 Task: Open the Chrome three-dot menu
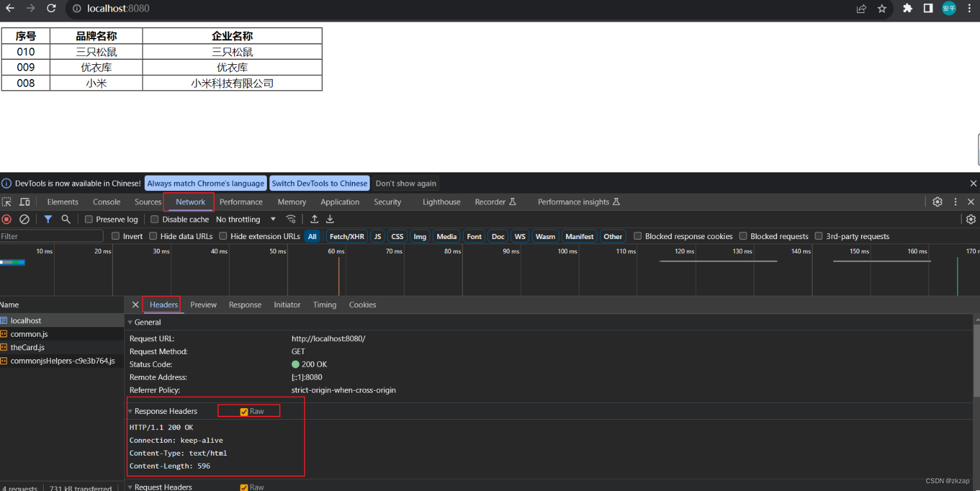(x=969, y=8)
